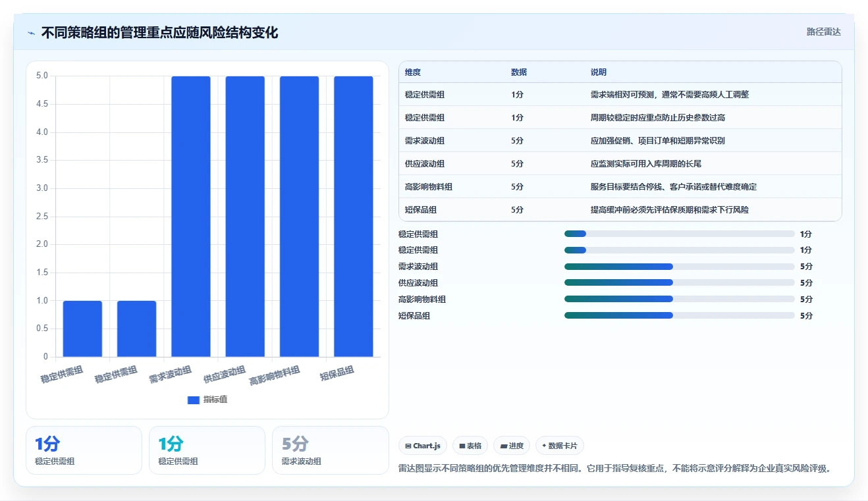868x501 pixels.
Task: Select the cell 需求端相对可预测，通常不需要高频人工调整
Action: pos(670,95)
